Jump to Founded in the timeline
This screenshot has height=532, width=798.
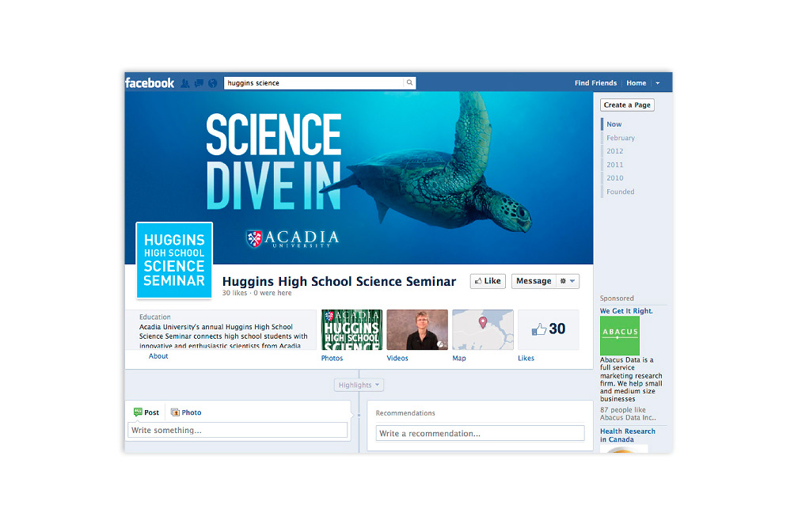pos(621,192)
